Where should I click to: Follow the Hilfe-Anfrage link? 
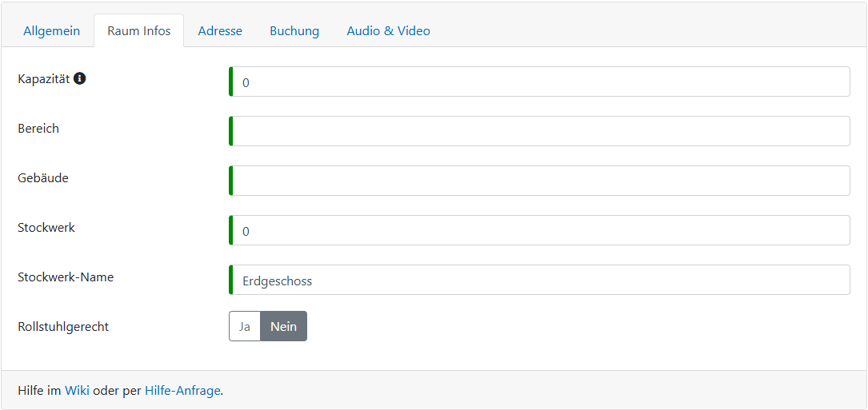point(182,391)
